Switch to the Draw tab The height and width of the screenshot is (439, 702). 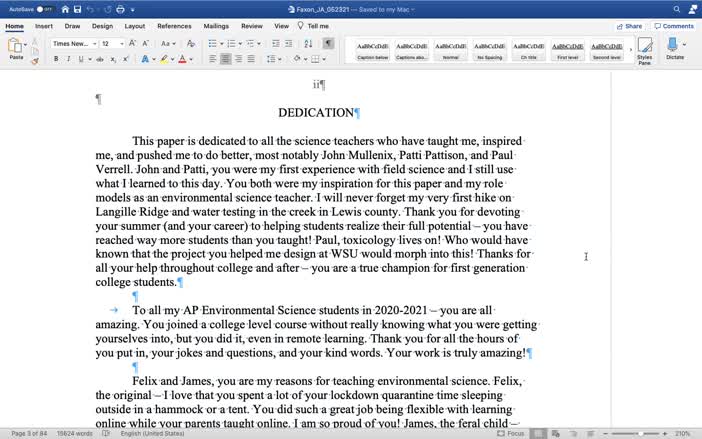(x=72, y=26)
